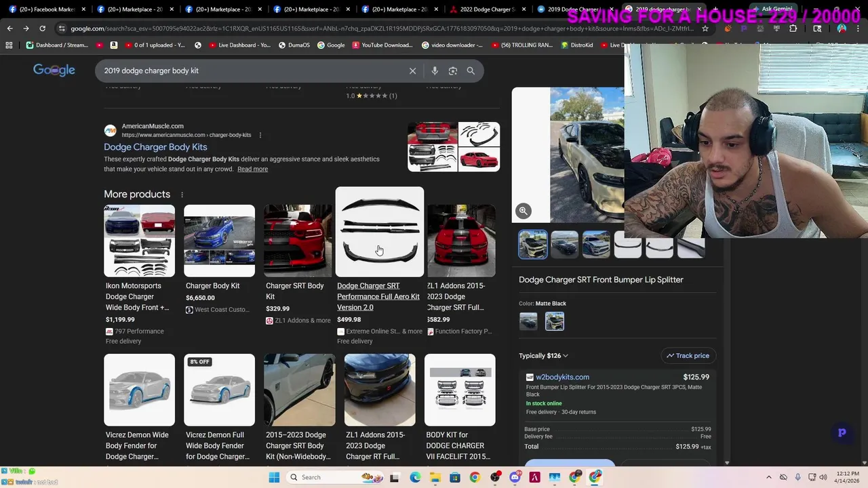Click the 12:12 PM clock in taskbar

coord(848,473)
